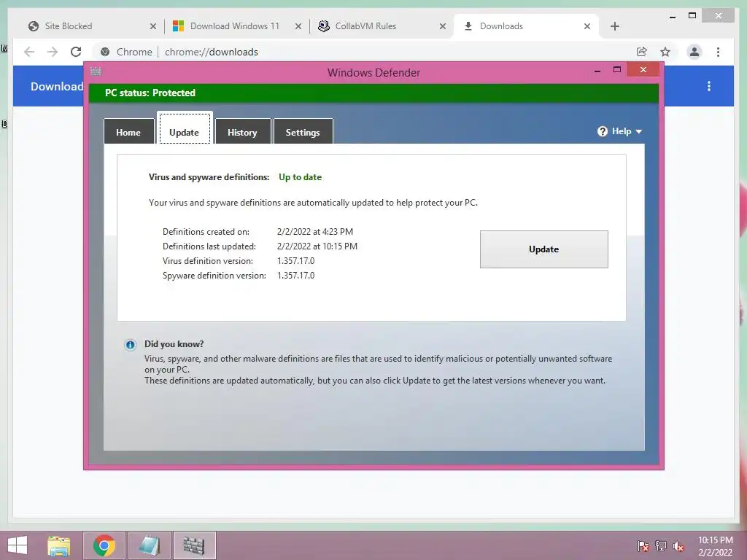Click the virus definition version 1.357.17.0 value

point(296,261)
